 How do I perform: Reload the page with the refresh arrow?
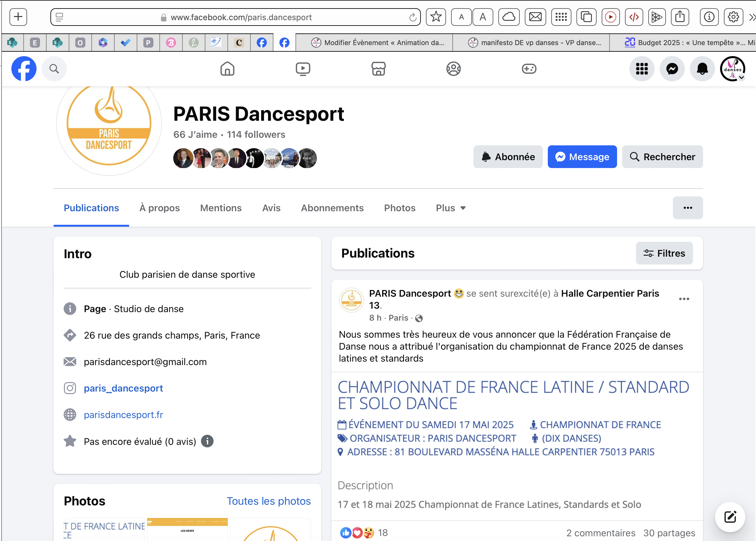click(413, 17)
